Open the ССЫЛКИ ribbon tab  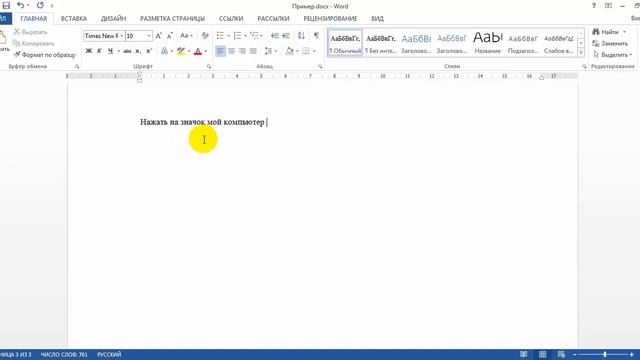[231, 19]
